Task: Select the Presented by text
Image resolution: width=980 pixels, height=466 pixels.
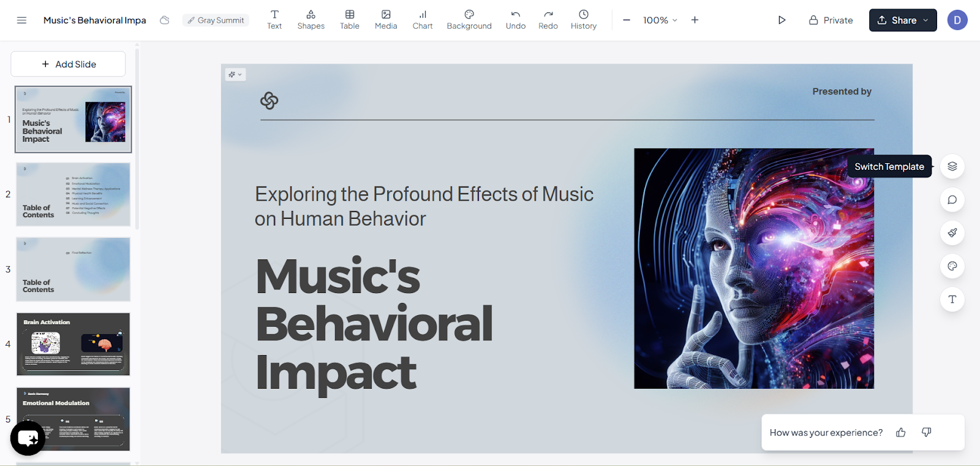Action: pyautogui.click(x=842, y=91)
